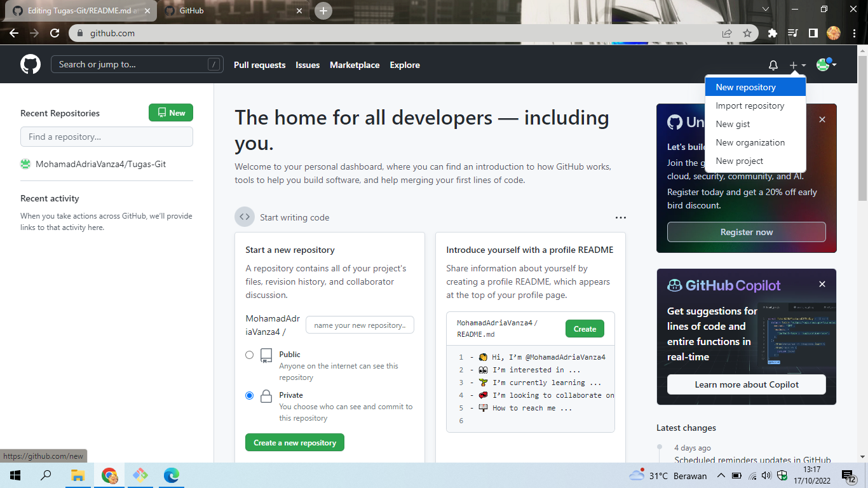868x488 pixels.
Task: Open the plus dropdown in the GitHub header
Action: coord(796,64)
